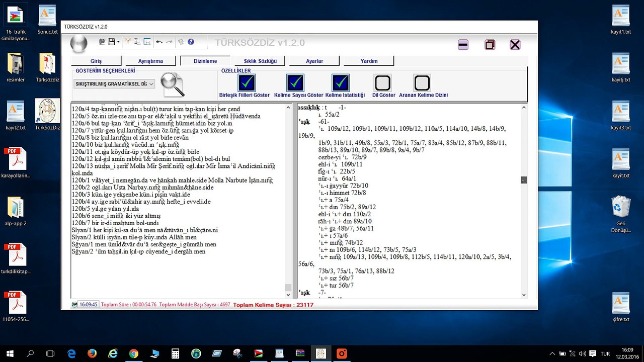Click the redo arrow icon
The width and height of the screenshot is (644, 362).
pyautogui.click(x=169, y=42)
